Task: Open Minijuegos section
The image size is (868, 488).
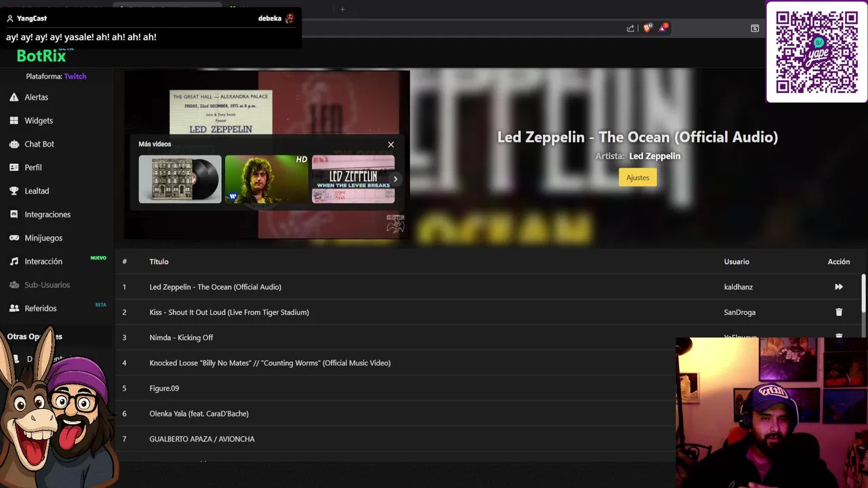Action: [43, 238]
